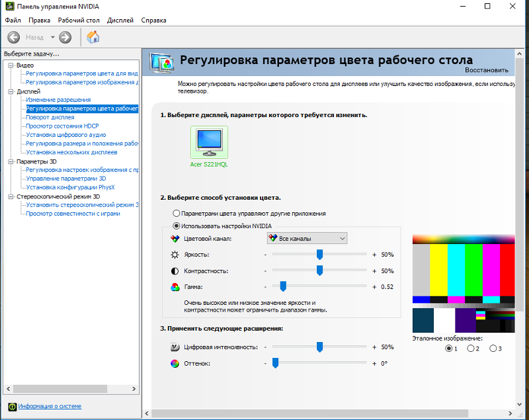Open 'Установка цифрового аудио' task
Image resolution: width=529 pixels, height=420 pixels.
[66, 135]
